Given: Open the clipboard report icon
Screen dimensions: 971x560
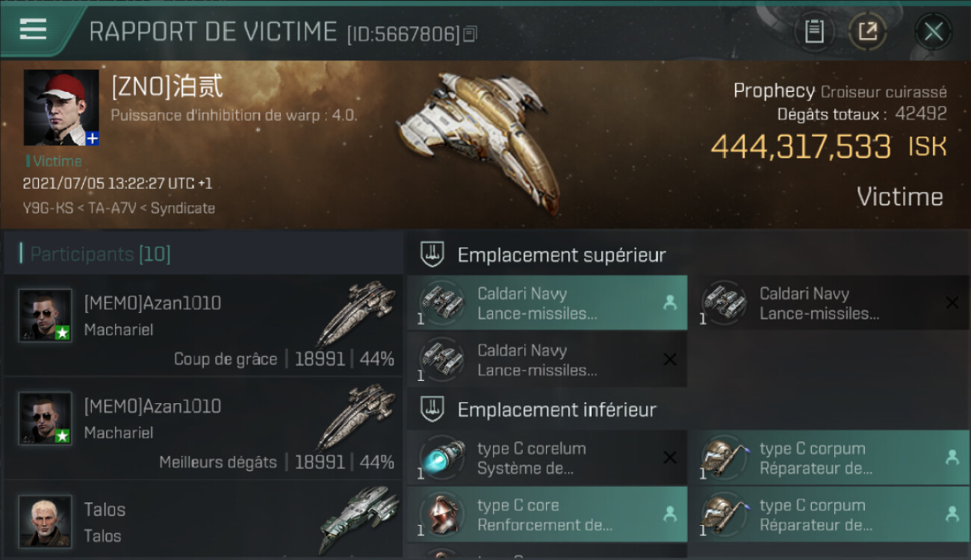Looking at the screenshot, I should click(814, 31).
